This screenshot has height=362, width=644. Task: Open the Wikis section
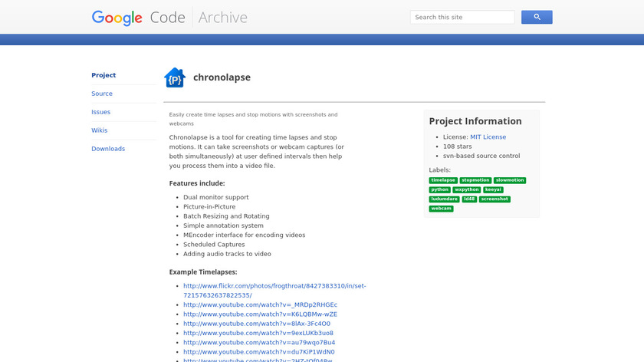click(100, 130)
